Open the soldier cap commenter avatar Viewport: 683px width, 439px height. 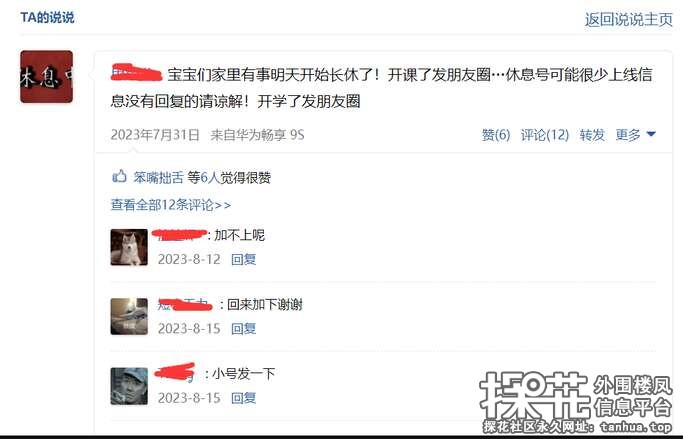129,386
